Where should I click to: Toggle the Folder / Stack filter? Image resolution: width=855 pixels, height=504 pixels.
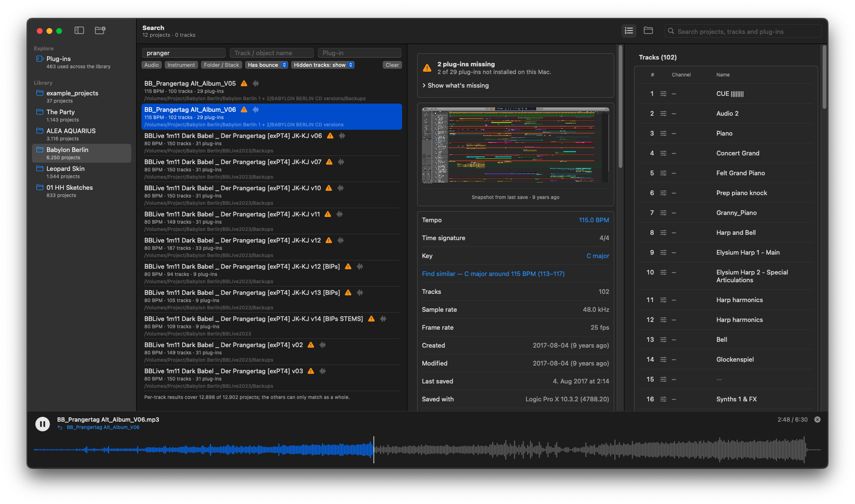(221, 65)
